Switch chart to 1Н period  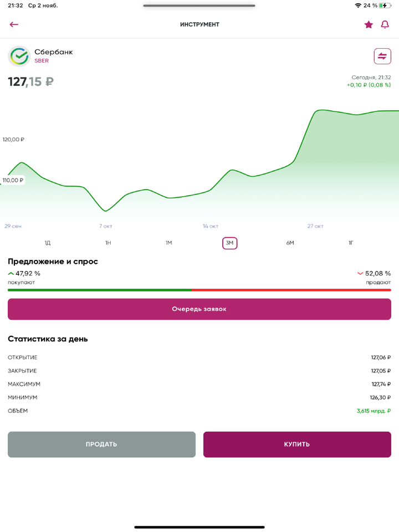click(108, 243)
